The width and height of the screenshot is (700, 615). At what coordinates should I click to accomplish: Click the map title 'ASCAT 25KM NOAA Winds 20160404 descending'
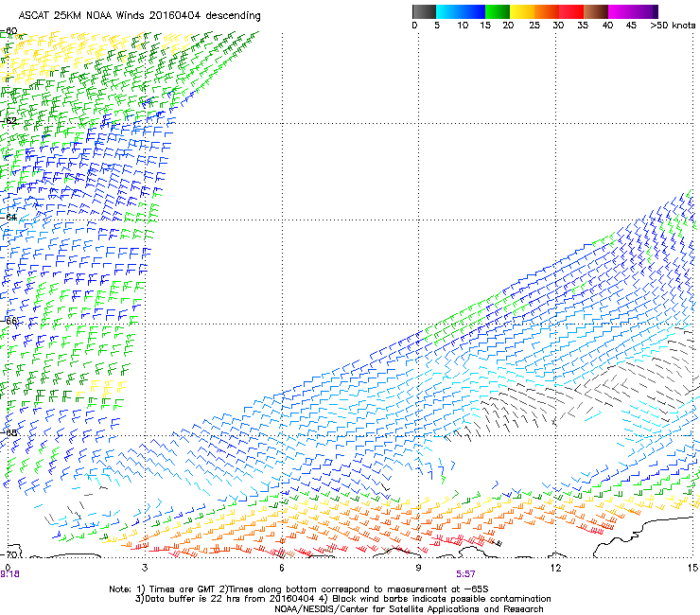(139, 16)
